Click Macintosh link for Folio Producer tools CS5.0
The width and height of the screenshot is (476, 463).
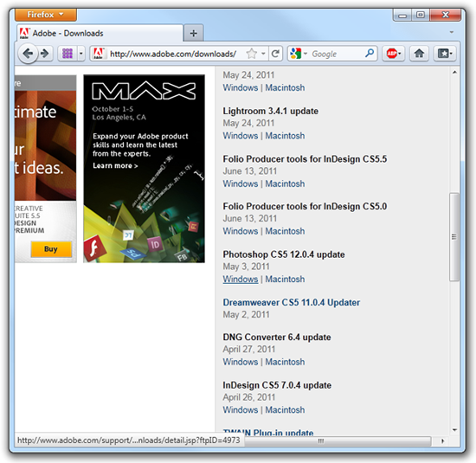[x=285, y=231]
